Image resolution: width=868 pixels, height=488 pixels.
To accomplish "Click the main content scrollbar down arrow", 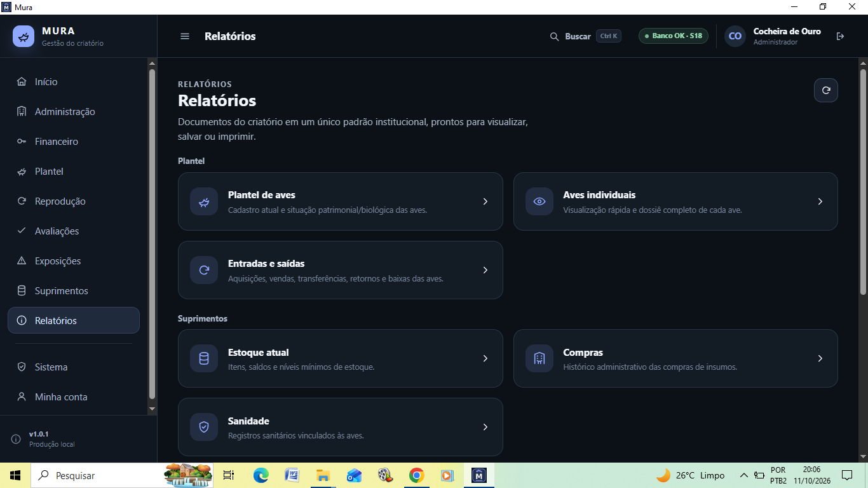I will (x=863, y=456).
